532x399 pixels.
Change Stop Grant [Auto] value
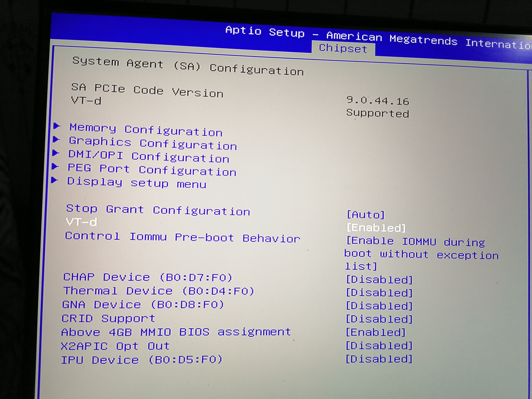point(366,215)
